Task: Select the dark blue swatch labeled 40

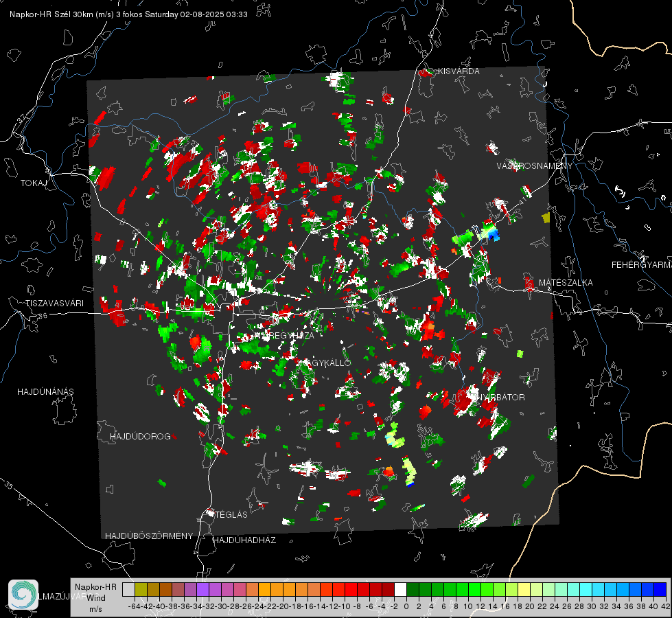Action: click(660, 590)
